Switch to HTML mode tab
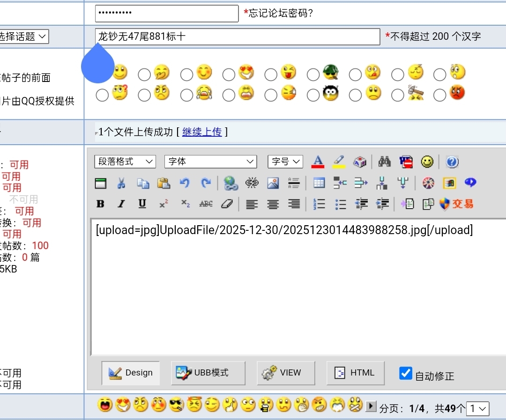 [355, 373]
